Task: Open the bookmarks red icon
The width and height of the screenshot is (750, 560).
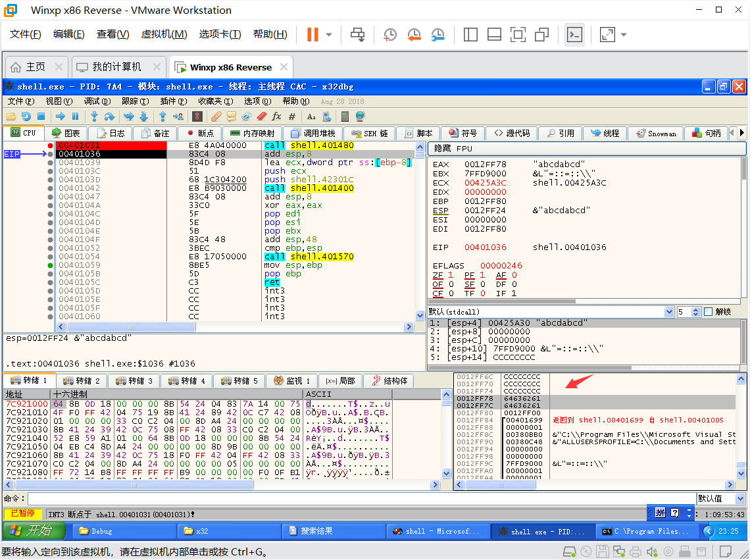Action: (261, 116)
